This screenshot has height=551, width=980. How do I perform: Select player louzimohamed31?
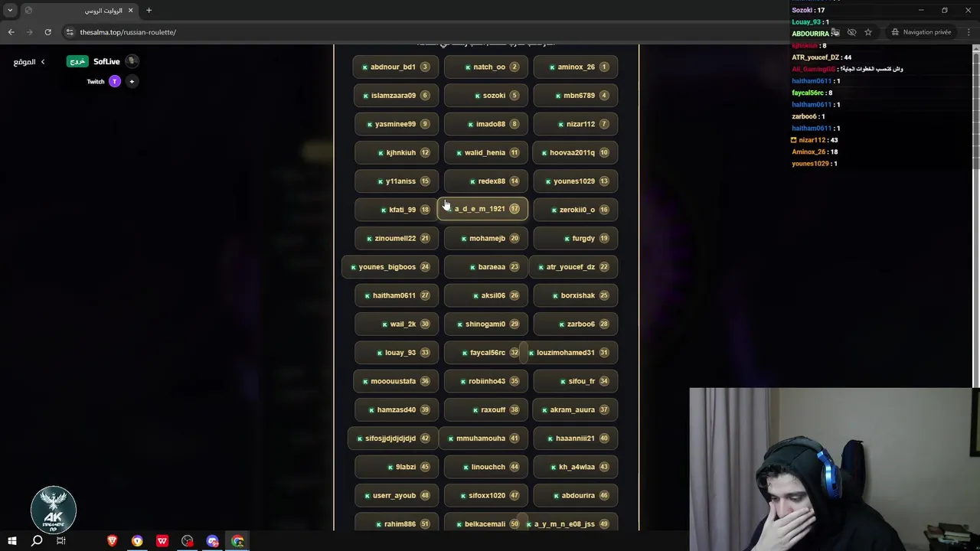tap(570, 353)
